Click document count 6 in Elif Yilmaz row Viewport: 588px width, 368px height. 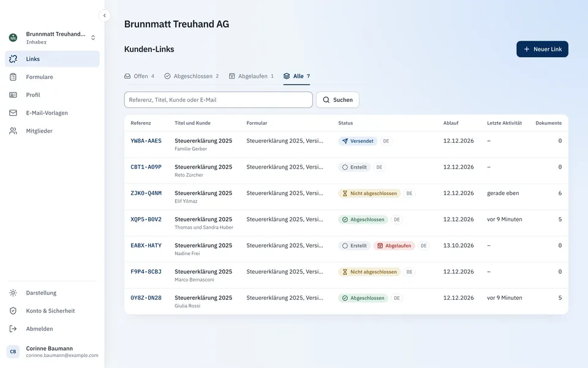[560, 193]
